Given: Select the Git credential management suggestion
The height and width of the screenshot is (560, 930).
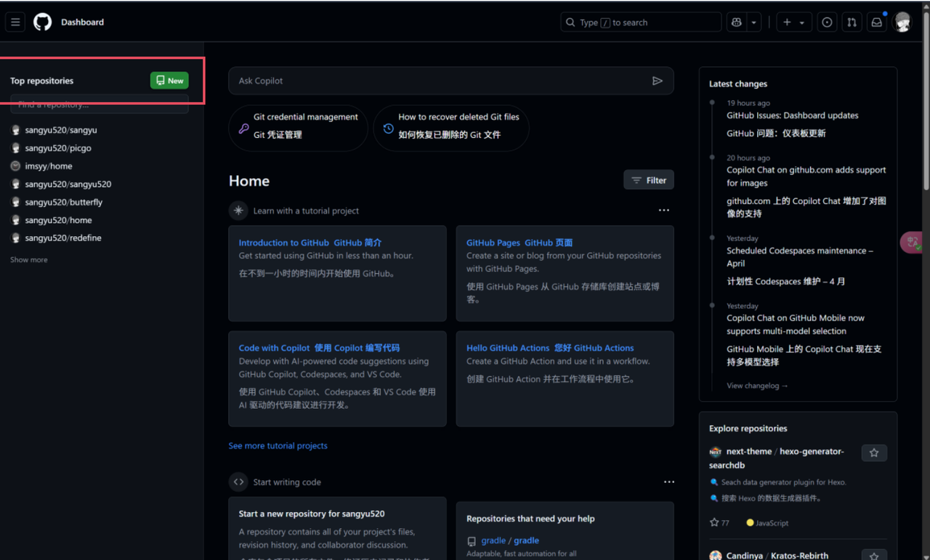Looking at the screenshot, I should tap(298, 128).
